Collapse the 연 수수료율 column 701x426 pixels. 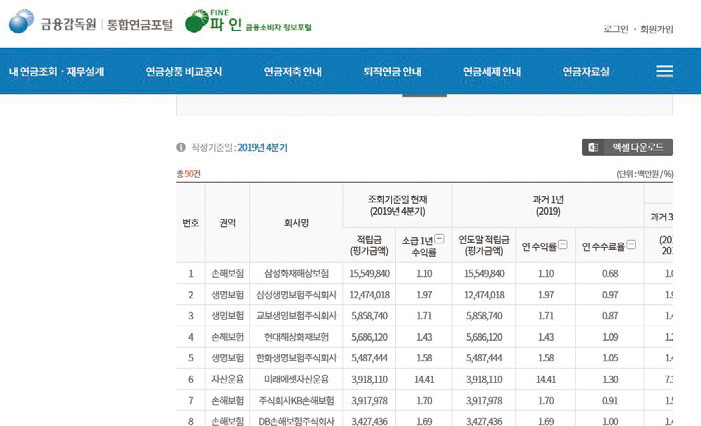631,245
